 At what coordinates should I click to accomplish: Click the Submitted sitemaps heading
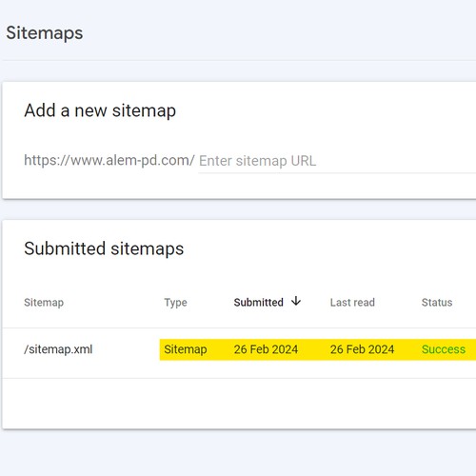click(104, 248)
